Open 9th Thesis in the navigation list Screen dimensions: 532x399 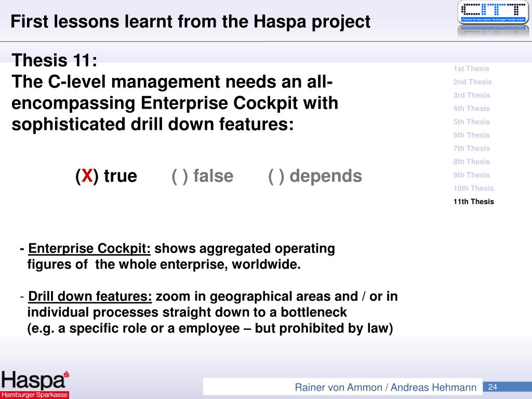[x=471, y=175]
